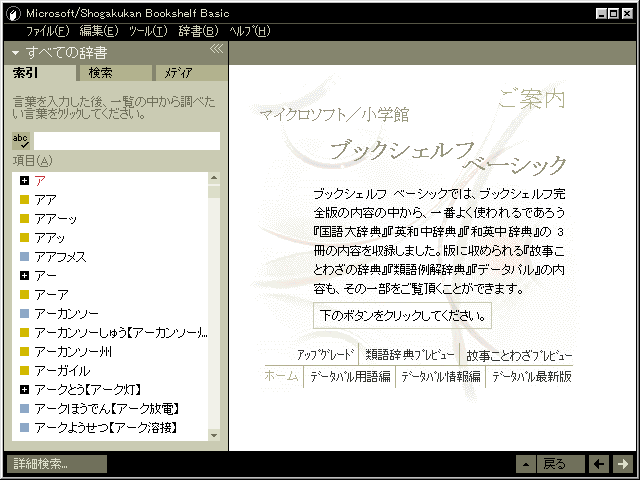This screenshot has width=640, height=480.
Task: Click the up triangle next to 戻る
Action: tap(526, 464)
